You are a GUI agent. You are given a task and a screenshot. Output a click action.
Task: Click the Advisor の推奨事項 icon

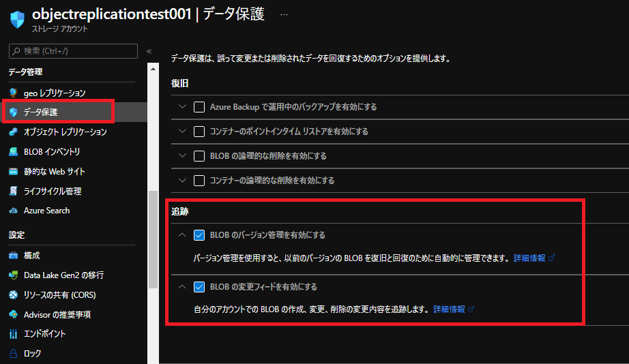point(13,315)
